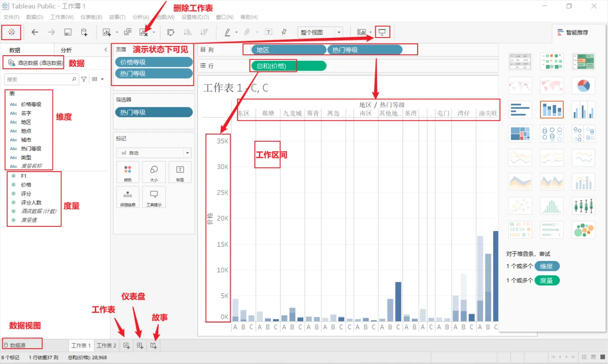This screenshot has height=364, width=608.
Task: Click the 热门等级 pill in filters shelf
Action: [154, 113]
